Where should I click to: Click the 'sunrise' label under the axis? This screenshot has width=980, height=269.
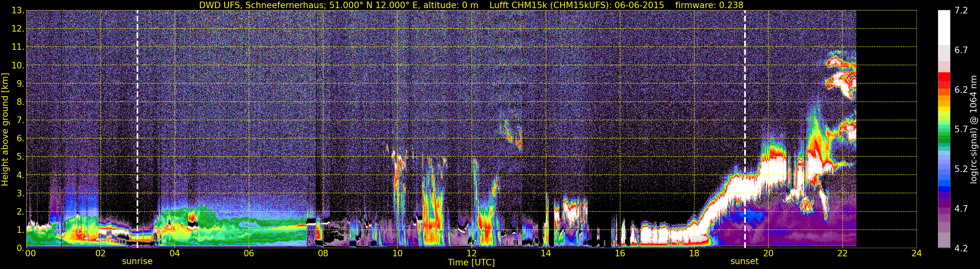pos(137,262)
